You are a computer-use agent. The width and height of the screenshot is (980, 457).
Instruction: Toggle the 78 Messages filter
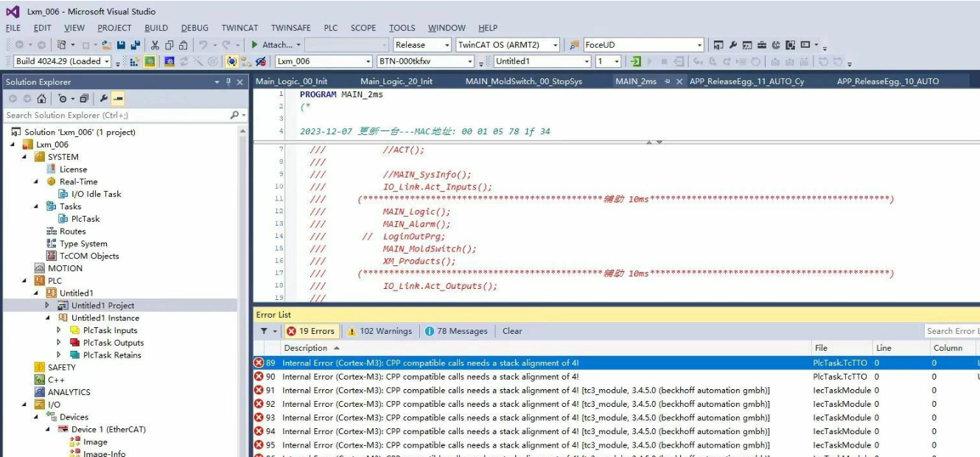pos(457,331)
